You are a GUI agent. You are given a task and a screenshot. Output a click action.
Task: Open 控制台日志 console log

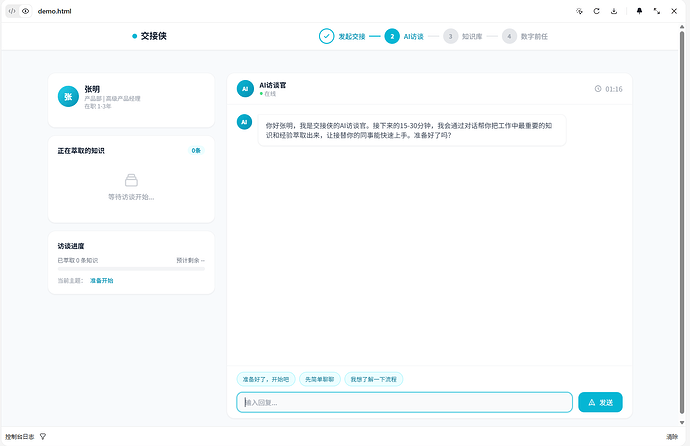(x=19, y=437)
